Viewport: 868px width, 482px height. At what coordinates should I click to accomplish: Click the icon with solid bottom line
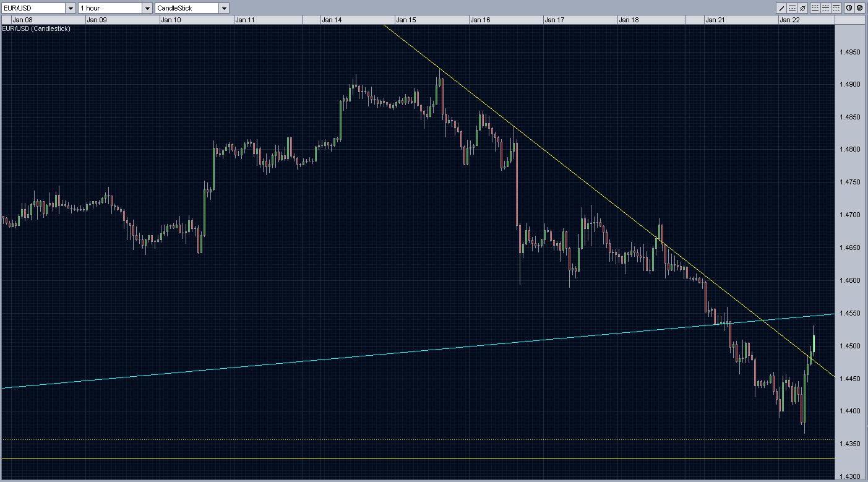pos(815,8)
